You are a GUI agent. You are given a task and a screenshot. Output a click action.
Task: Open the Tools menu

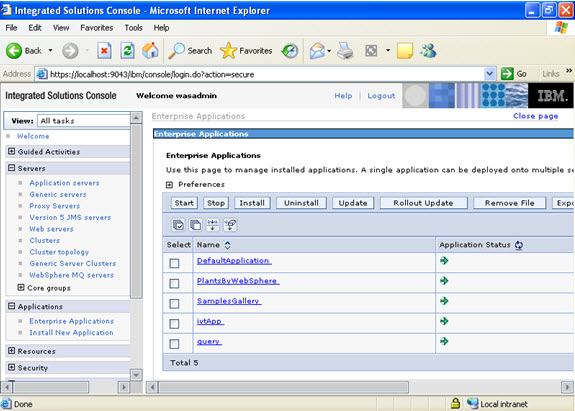click(133, 28)
